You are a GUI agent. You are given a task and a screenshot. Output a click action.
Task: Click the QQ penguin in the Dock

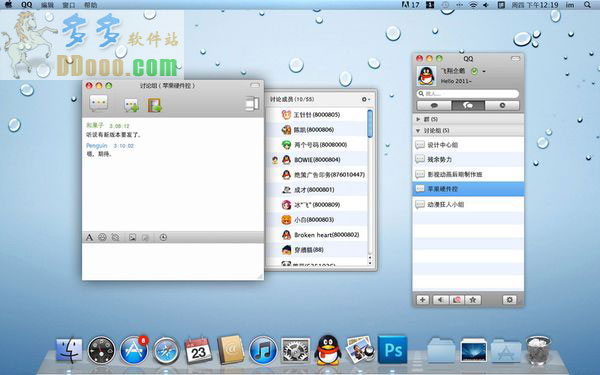pos(328,349)
